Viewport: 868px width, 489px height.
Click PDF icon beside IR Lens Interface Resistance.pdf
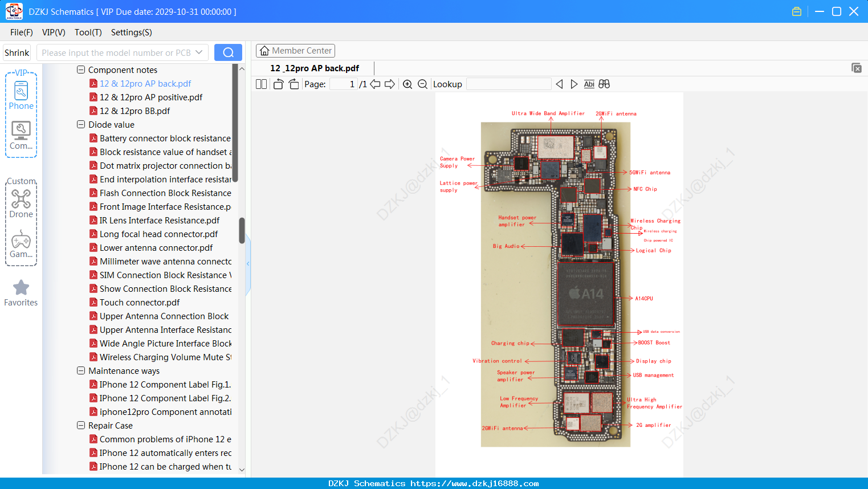click(x=93, y=220)
